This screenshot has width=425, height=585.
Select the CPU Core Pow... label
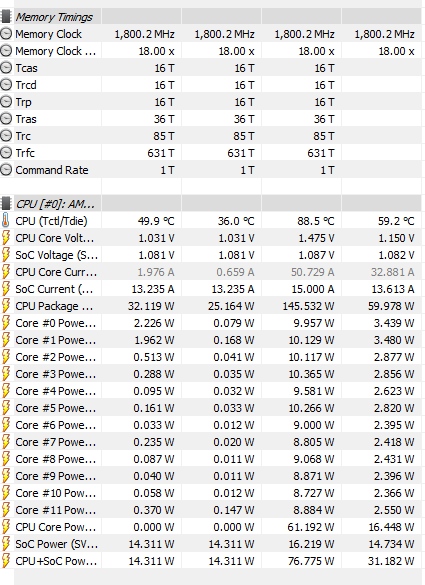(x=56, y=527)
